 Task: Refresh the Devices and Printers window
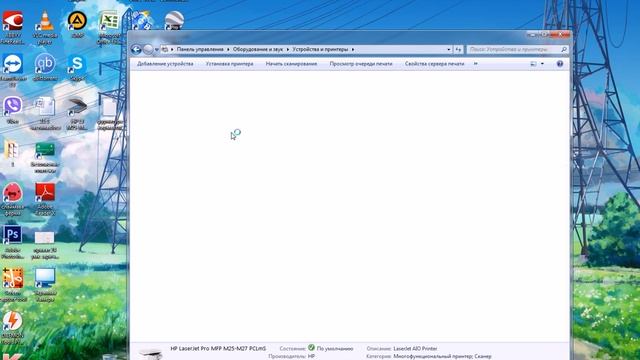tap(458, 49)
